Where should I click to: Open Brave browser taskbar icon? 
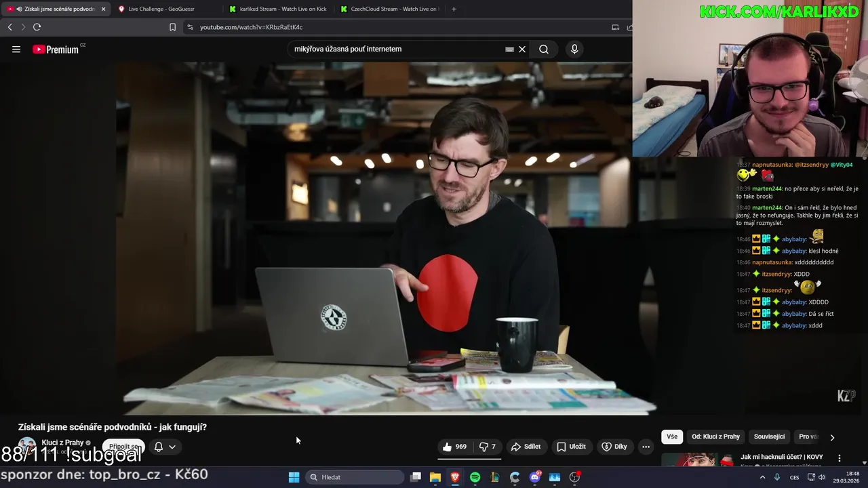(x=455, y=477)
